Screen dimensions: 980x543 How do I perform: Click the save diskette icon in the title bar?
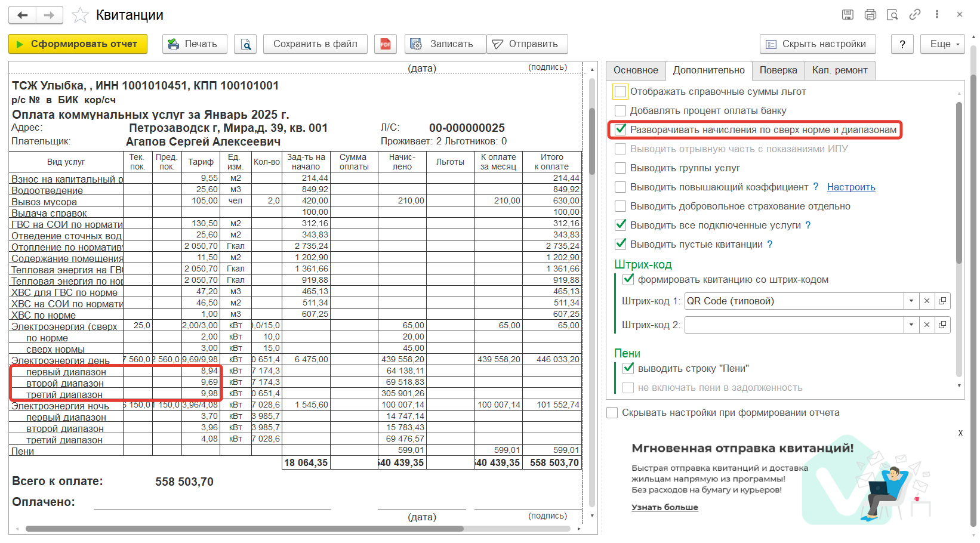pos(848,15)
